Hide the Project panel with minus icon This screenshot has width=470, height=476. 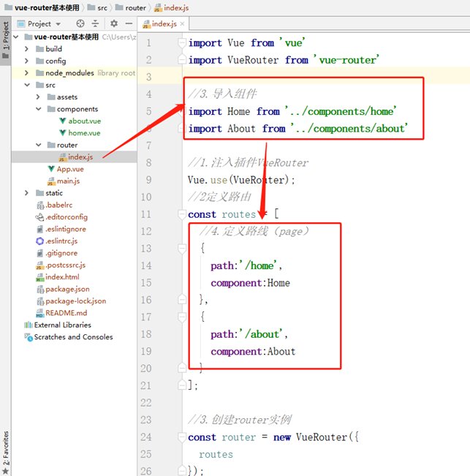point(129,23)
